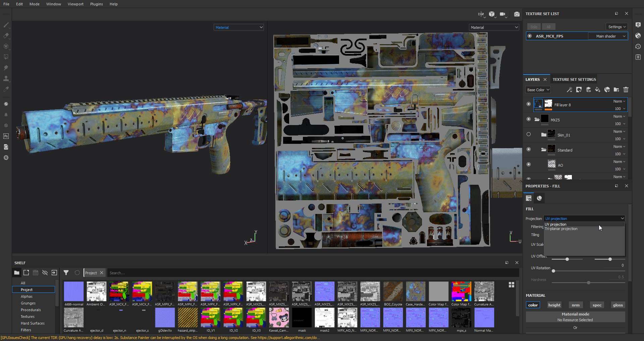The height and width of the screenshot is (341, 644).
Task: Open Fill material sphere icon in Properties
Action: click(x=539, y=198)
